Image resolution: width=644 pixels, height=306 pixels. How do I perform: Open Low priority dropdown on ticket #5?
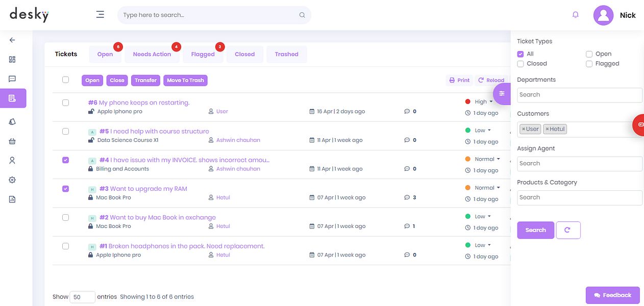coord(483,130)
